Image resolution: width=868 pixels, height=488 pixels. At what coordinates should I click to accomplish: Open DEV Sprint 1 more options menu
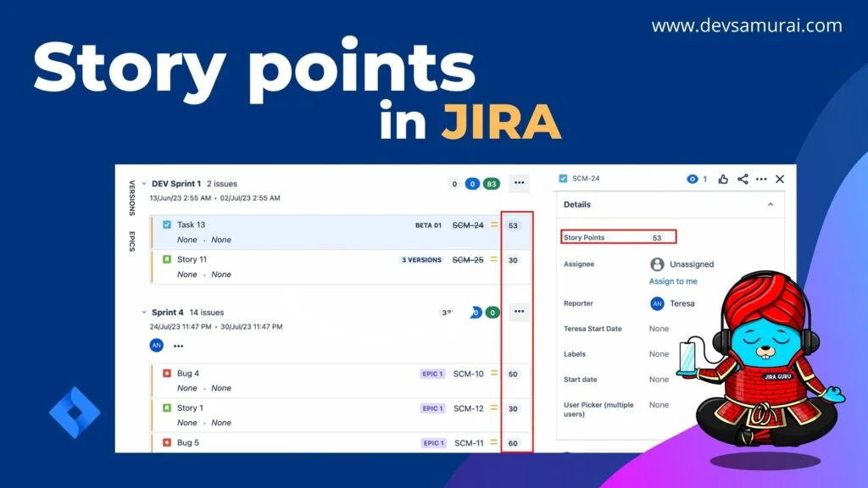coord(519,183)
